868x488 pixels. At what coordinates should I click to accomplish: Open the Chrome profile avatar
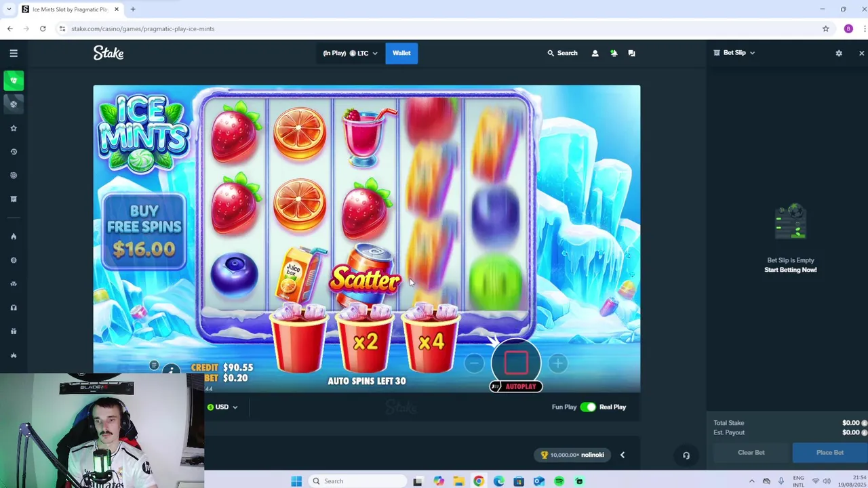coord(848,28)
